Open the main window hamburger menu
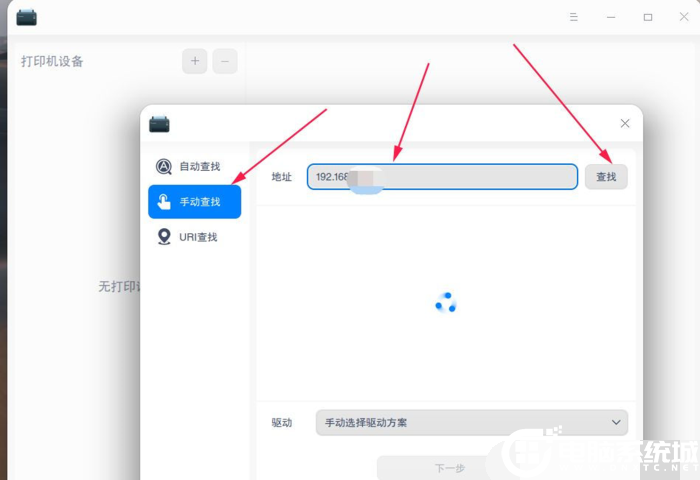The height and width of the screenshot is (480, 700). pos(574,17)
